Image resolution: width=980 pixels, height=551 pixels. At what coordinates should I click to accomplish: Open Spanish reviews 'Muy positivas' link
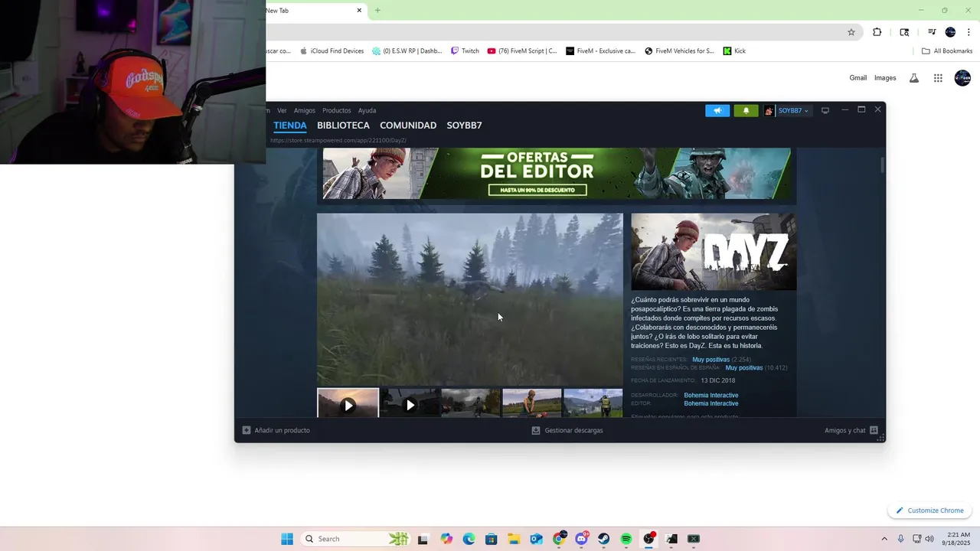(x=743, y=368)
